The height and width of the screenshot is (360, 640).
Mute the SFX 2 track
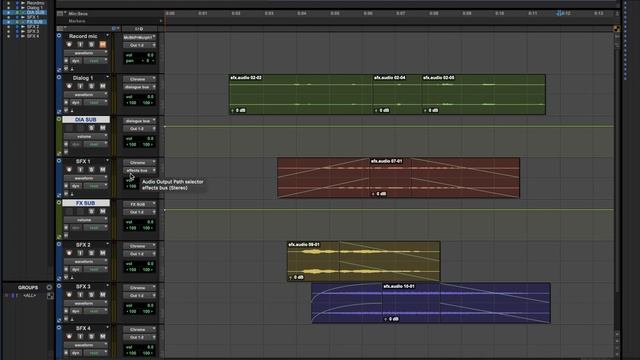(102, 253)
